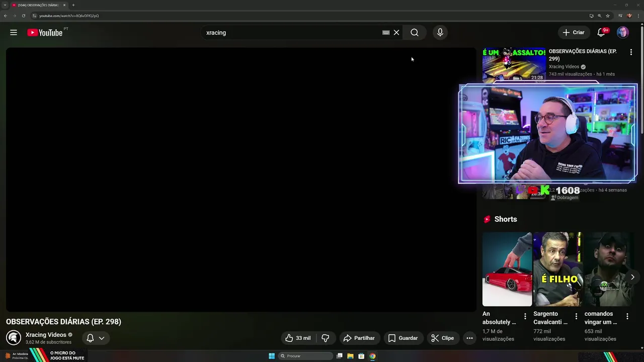Open the comandos vingar Short thumbnail
This screenshot has width=644, height=362.
[609, 269]
